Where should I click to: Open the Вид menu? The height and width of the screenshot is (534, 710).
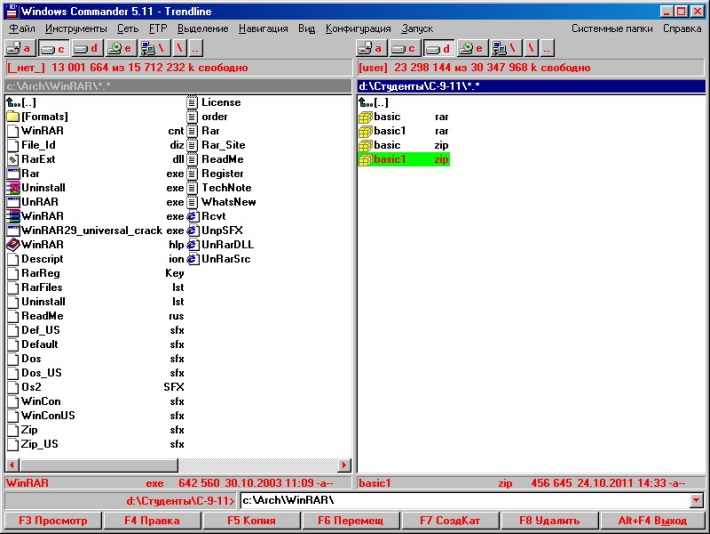(x=307, y=29)
